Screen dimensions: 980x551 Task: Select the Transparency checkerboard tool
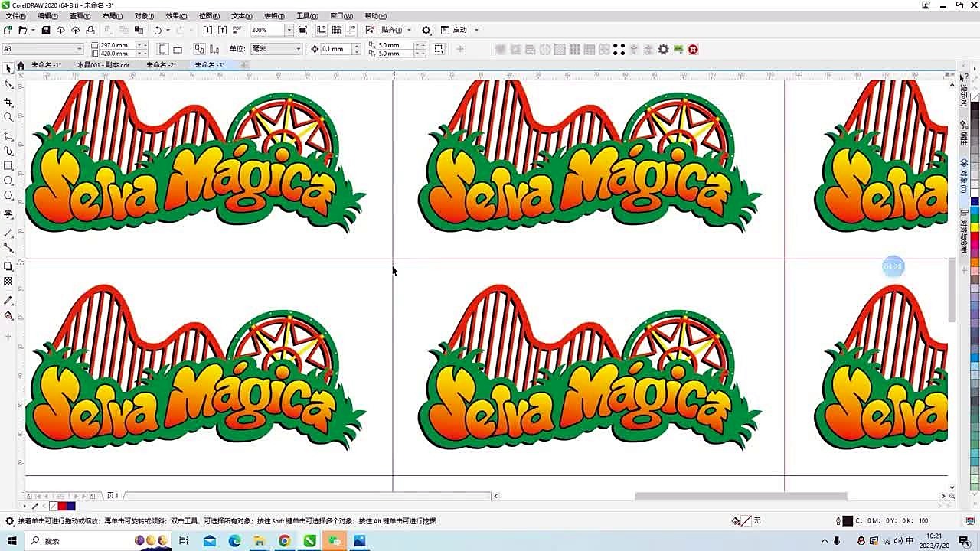(8, 282)
